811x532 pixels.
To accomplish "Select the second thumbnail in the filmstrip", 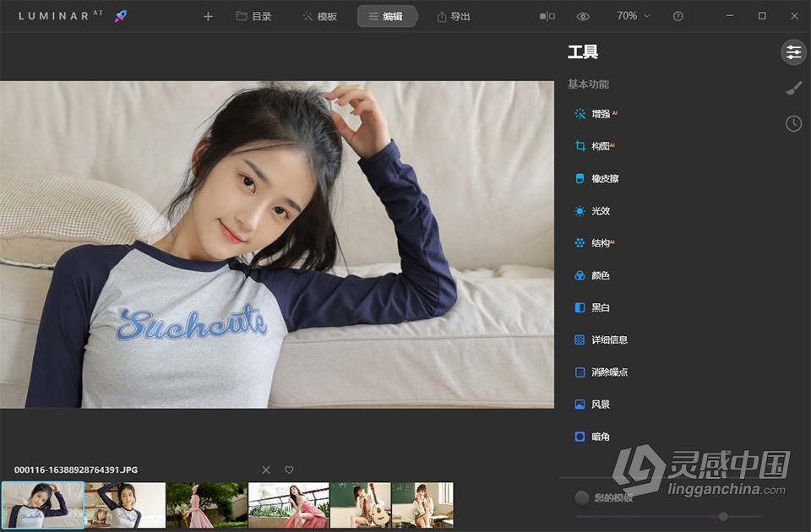I will click(x=123, y=504).
